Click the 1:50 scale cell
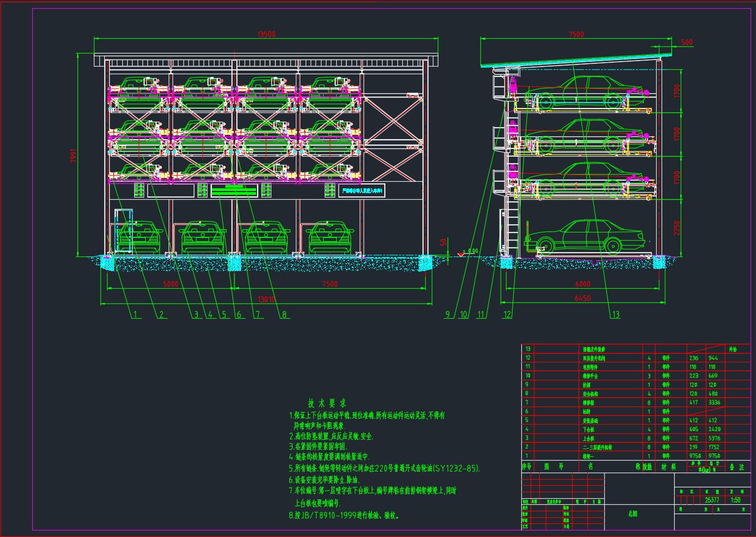 (x=735, y=500)
